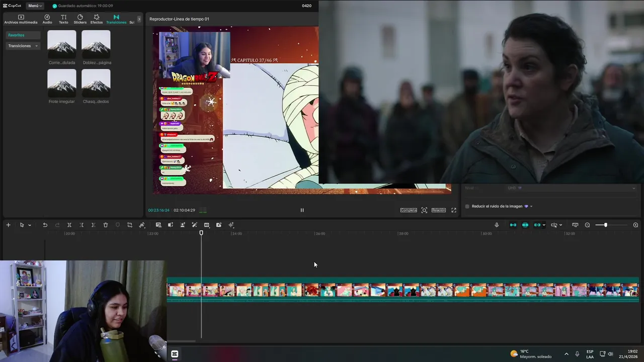Choose the Doblez...página transition thumbnail
The height and width of the screenshot is (362, 644).
96,44
